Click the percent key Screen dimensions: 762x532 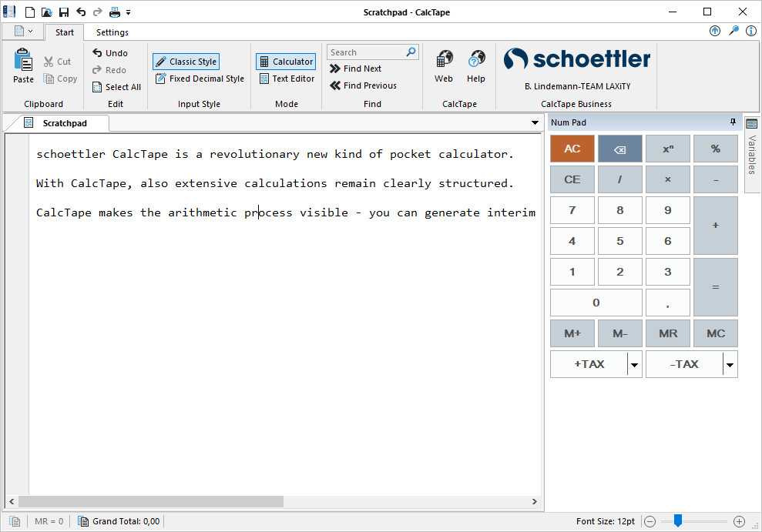pos(715,149)
